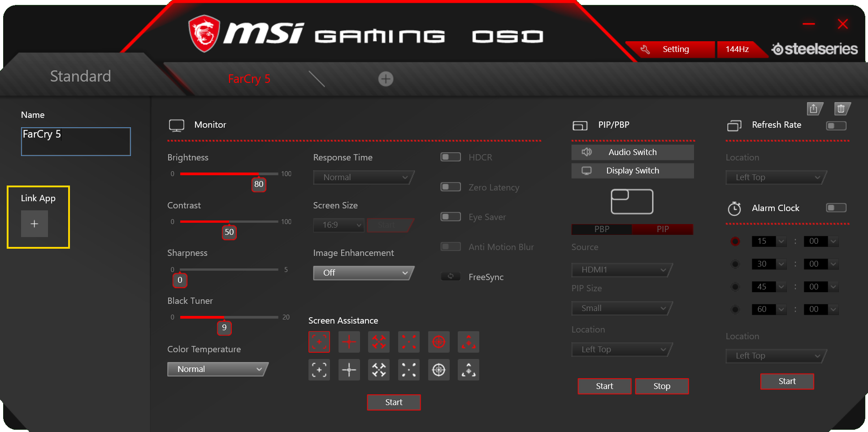This screenshot has width=868, height=432.
Task: Select the 45 minute alarm radio button
Action: click(x=735, y=287)
